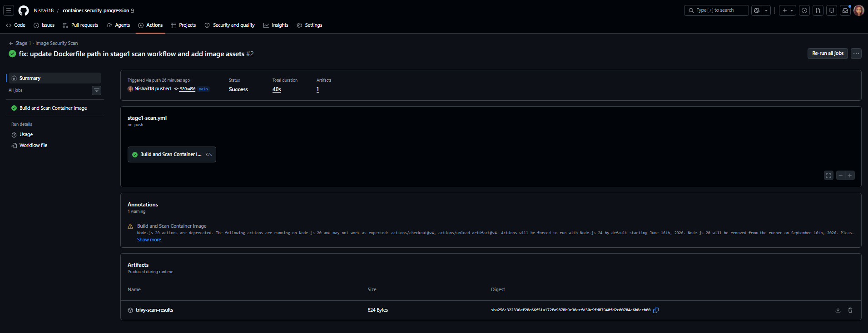The width and height of the screenshot is (868, 333).
Task: Open Usage under Run details
Action: [x=26, y=135]
